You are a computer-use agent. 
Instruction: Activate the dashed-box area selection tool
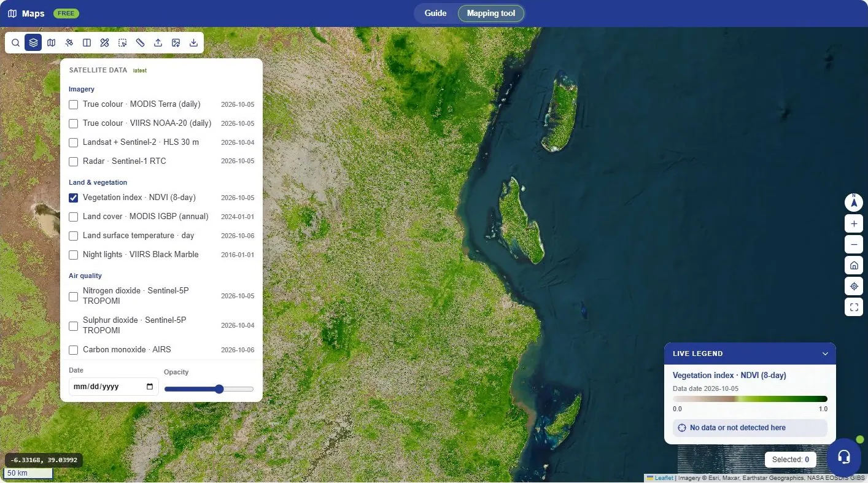[122, 43]
